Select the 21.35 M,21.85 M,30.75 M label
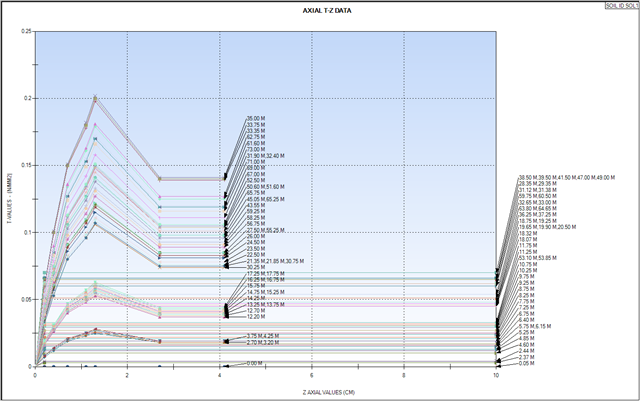Image resolution: width=640 pixels, height=401 pixels. pyautogui.click(x=275, y=261)
